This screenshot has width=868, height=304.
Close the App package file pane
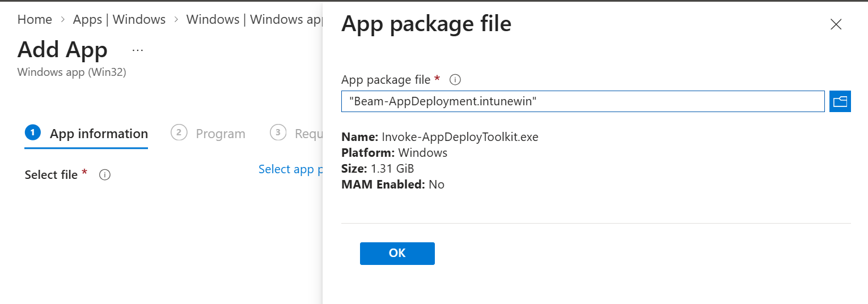pos(836,24)
